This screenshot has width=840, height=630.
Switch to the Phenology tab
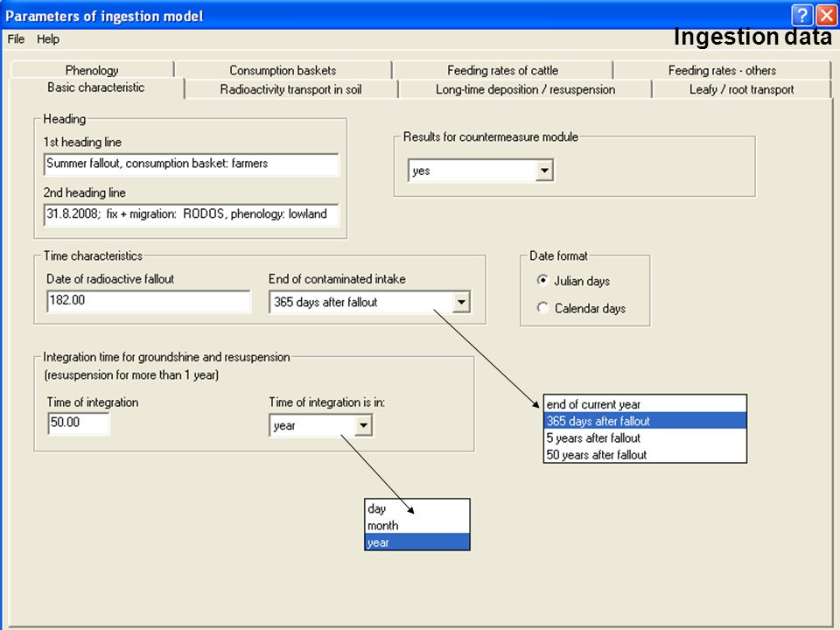(x=92, y=70)
